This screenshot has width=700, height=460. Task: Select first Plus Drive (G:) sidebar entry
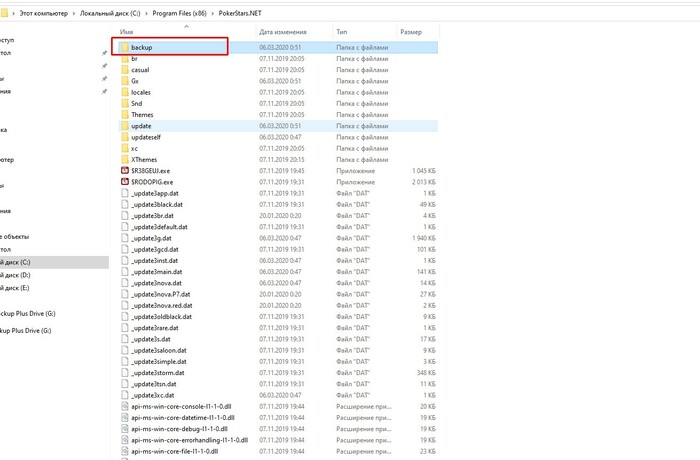click(x=28, y=314)
